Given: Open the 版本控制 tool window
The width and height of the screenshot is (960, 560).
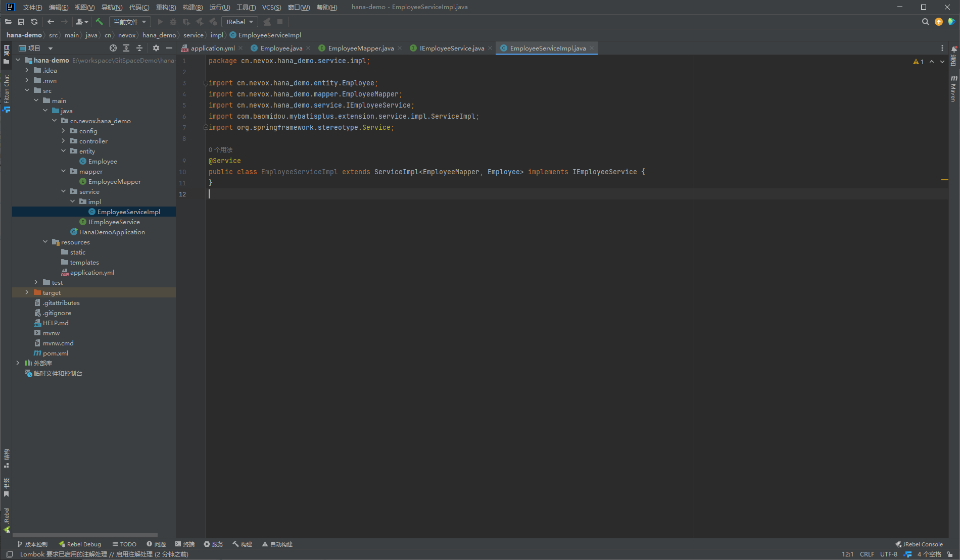Looking at the screenshot, I should coord(32,544).
